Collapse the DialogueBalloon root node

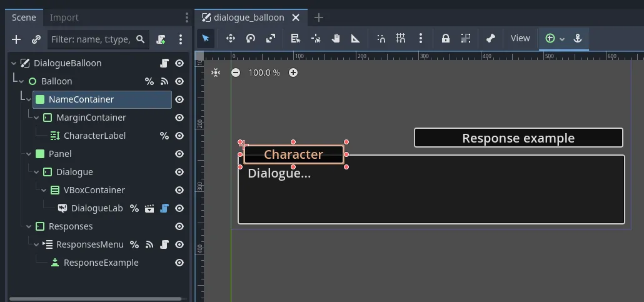(14, 63)
